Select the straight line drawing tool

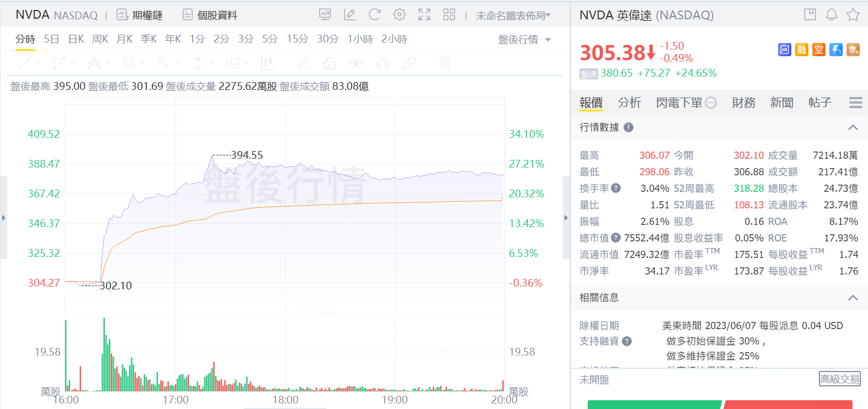coord(25,63)
